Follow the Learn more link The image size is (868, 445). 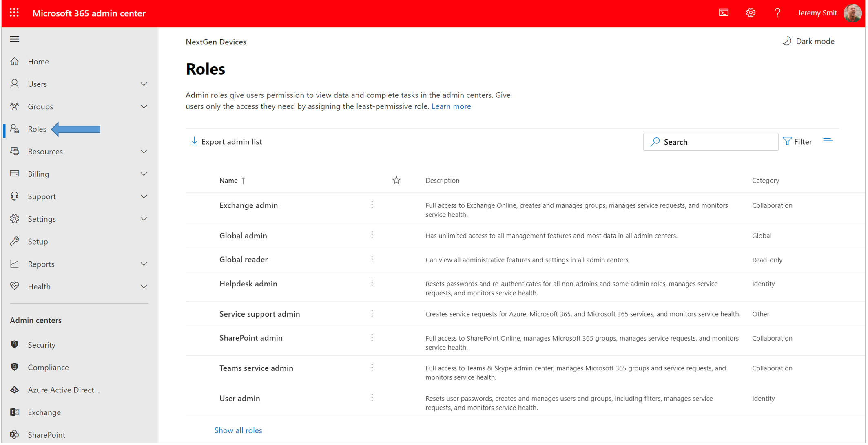click(x=451, y=106)
